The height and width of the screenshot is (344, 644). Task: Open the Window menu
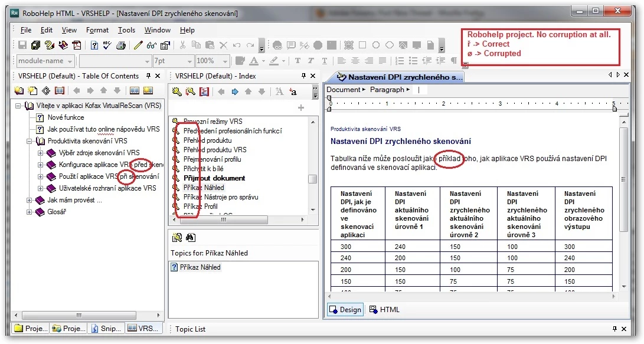(x=157, y=30)
